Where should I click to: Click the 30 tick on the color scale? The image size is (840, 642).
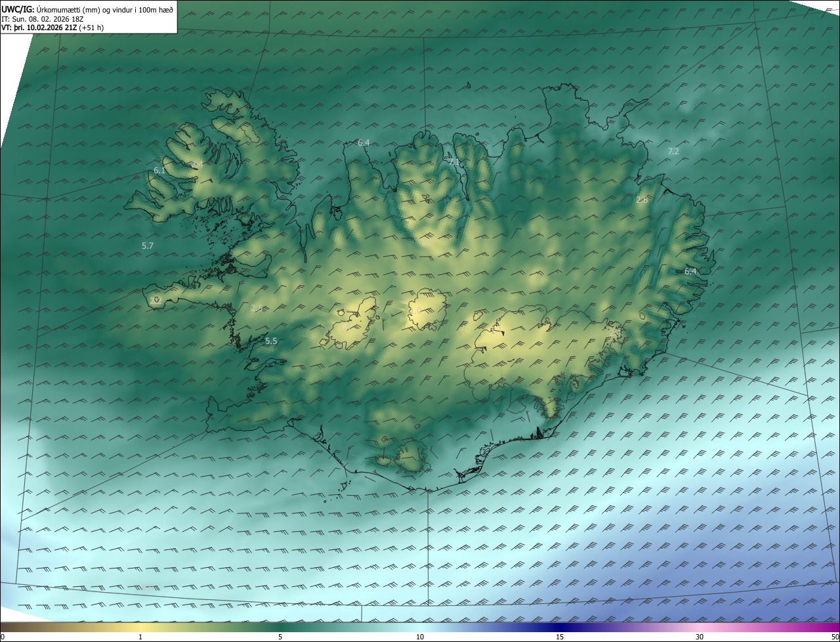click(700, 637)
